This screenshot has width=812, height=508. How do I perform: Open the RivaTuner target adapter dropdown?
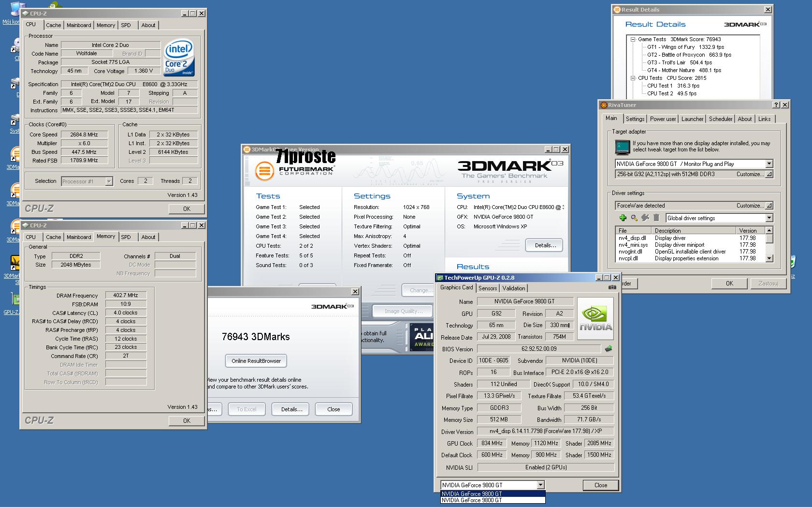(769, 164)
